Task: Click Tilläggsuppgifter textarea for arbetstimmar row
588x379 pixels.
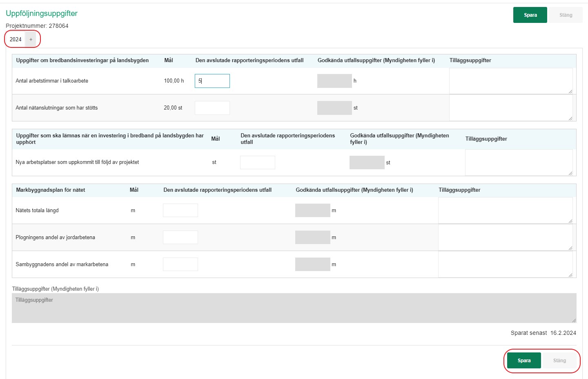Action: click(x=511, y=81)
